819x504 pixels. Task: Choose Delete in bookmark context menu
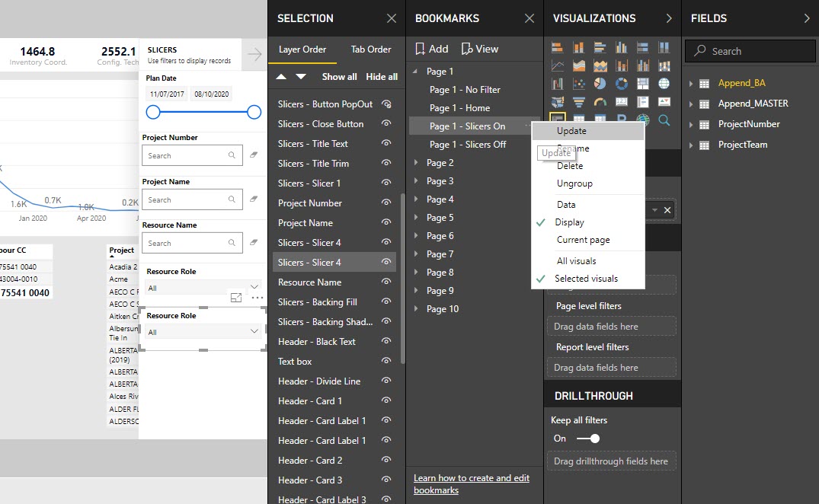click(569, 166)
